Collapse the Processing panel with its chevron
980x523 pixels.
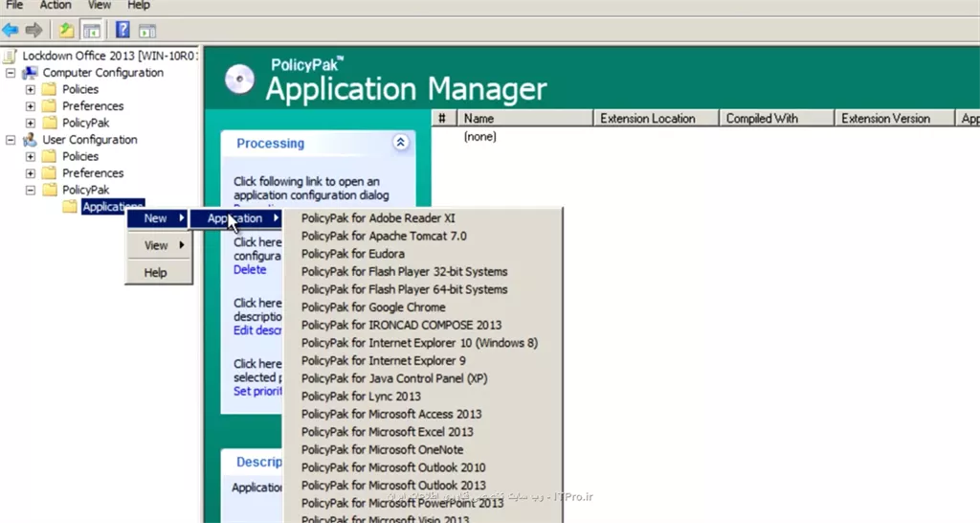click(400, 143)
